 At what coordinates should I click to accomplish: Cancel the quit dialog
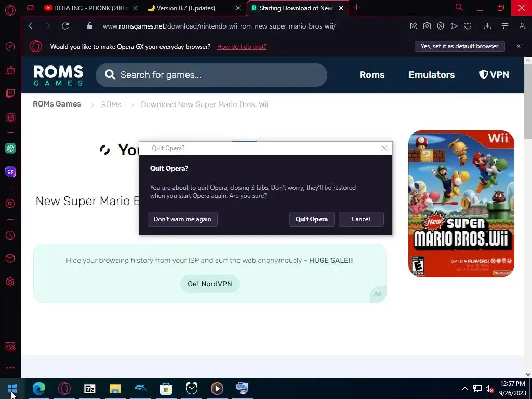pyautogui.click(x=361, y=219)
